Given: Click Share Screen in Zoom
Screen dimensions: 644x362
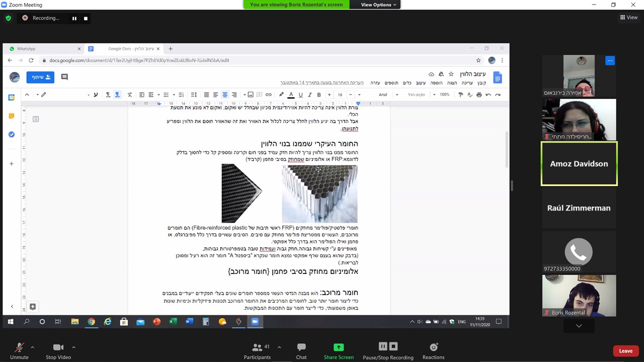Looking at the screenshot, I should pyautogui.click(x=339, y=350).
